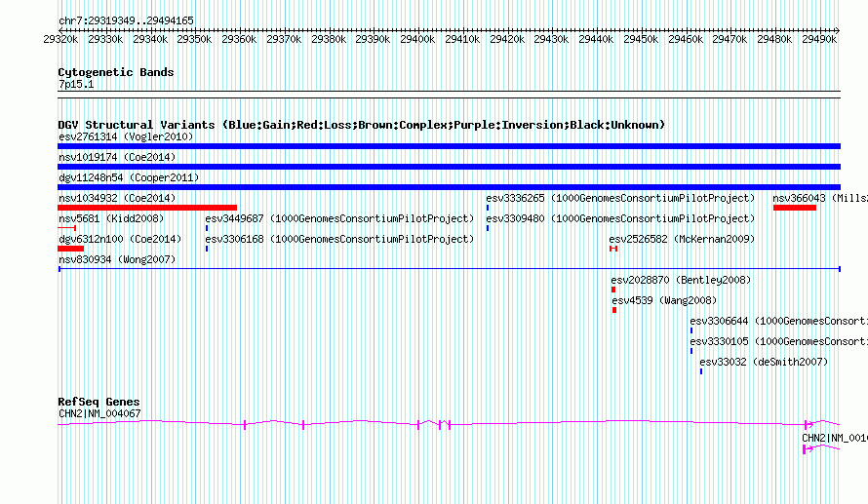
Task: Open the esv3306168 variant label
Action: (340, 239)
